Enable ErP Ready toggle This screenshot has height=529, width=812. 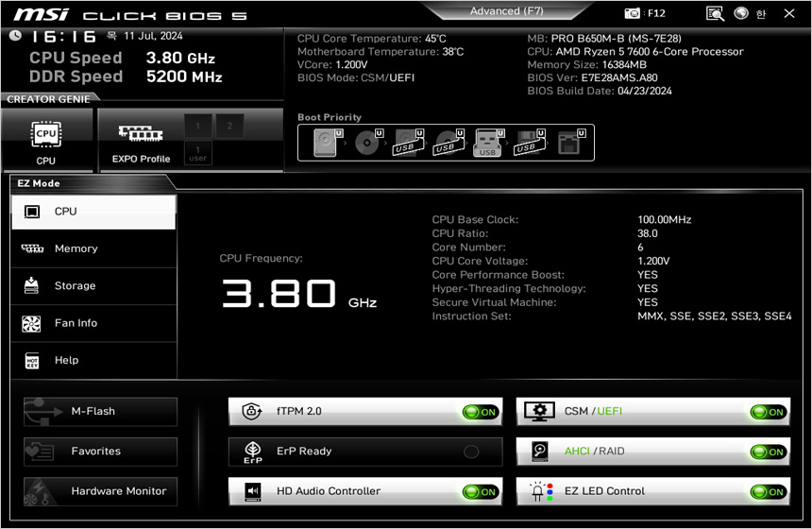pos(471,452)
